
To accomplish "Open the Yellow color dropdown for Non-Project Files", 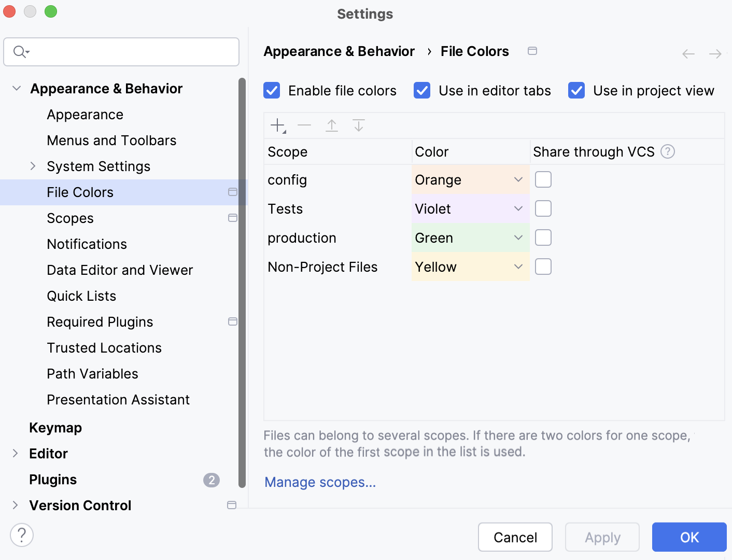I will [x=518, y=267].
